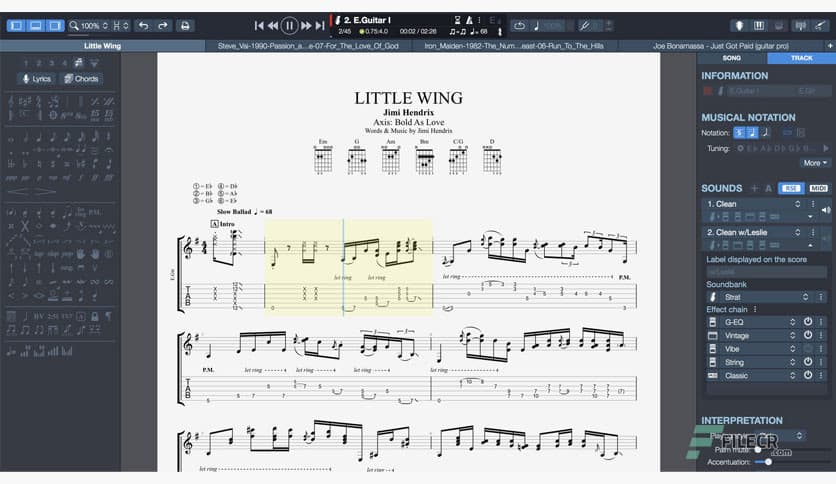This screenshot has height=484, width=836.
Task: Print the score with the printer icon
Action: point(185,25)
